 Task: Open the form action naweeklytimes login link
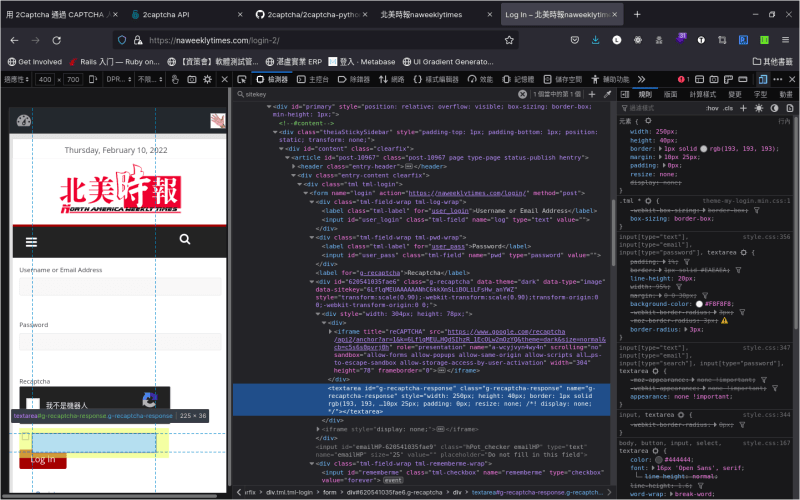[467, 193]
